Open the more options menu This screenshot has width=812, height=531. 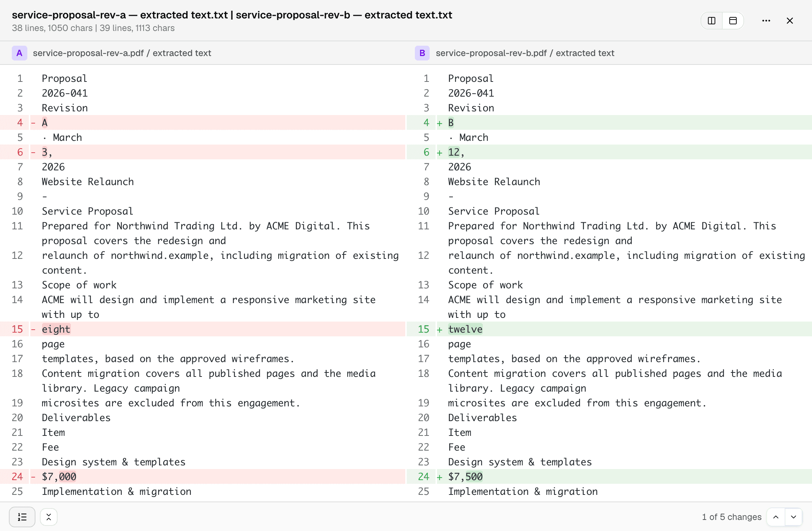(766, 21)
